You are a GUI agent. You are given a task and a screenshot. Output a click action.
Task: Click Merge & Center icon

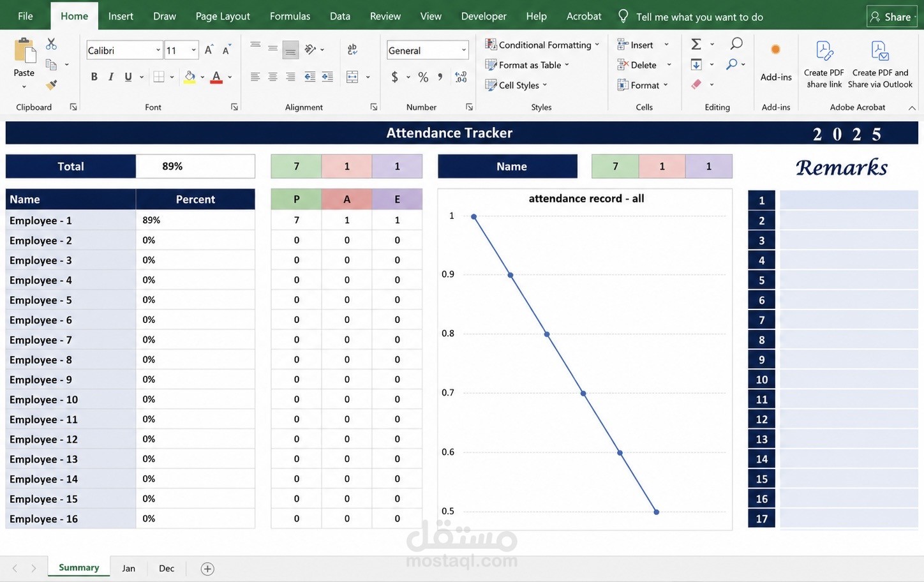pyautogui.click(x=352, y=77)
